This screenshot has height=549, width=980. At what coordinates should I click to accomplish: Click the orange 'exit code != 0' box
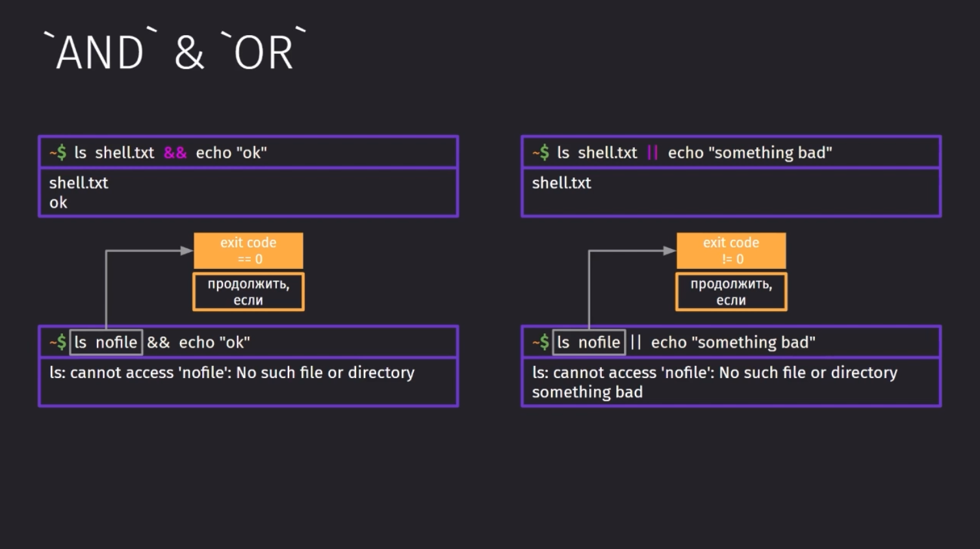coord(731,251)
